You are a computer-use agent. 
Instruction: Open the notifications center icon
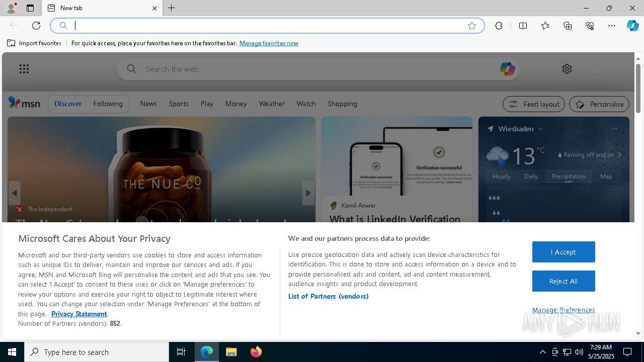click(x=627, y=352)
